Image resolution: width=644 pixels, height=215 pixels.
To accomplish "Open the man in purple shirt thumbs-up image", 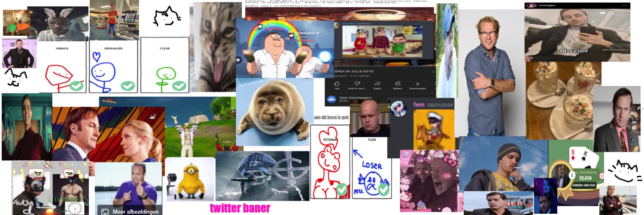I will [128, 188].
